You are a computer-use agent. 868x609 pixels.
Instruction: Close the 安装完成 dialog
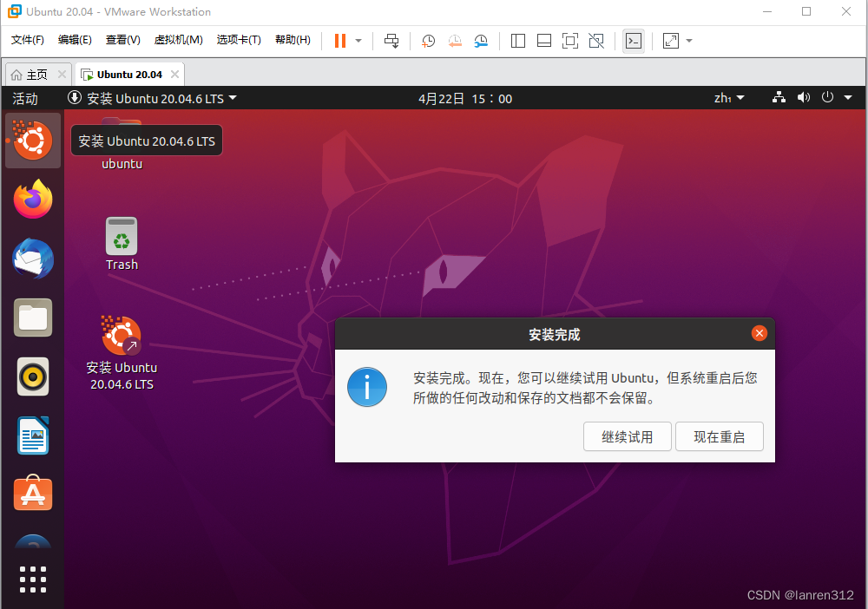(759, 333)
